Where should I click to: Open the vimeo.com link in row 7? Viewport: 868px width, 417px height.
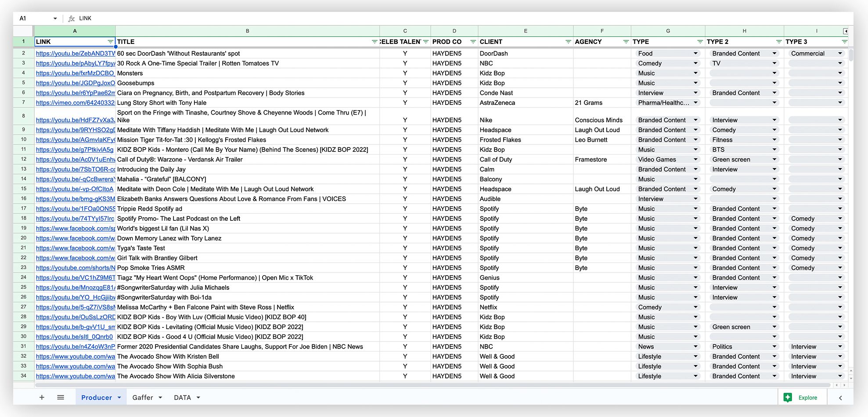(x=76, y=103)
